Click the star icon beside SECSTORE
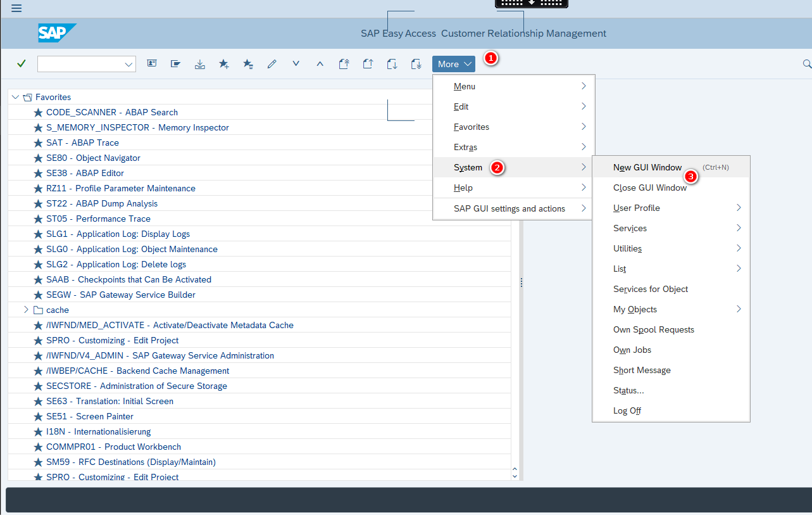Screen dimensions: 812x515 click(38, 386)
